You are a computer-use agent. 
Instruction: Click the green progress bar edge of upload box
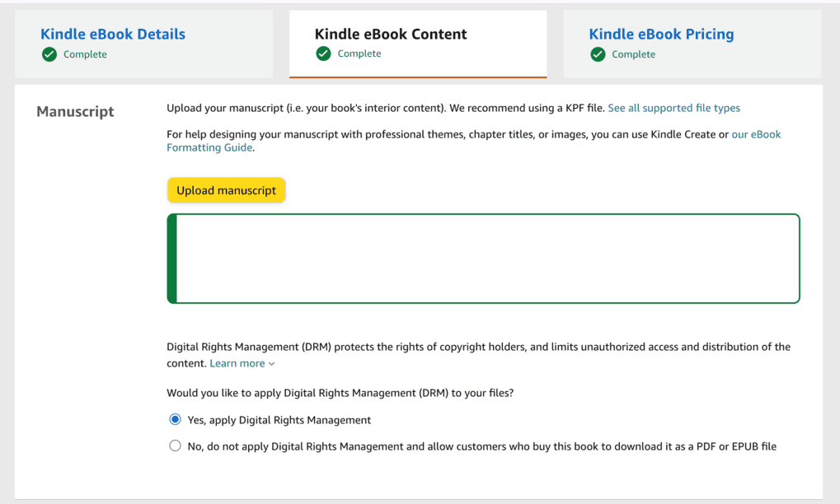point(171,259)
